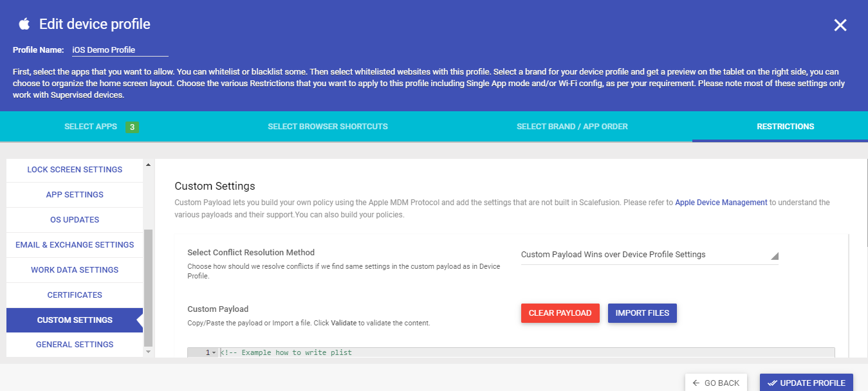This screenshot has width=868, height=391.
Task: Click the Apple logo icon in header
Action: [x=24, y=24]
